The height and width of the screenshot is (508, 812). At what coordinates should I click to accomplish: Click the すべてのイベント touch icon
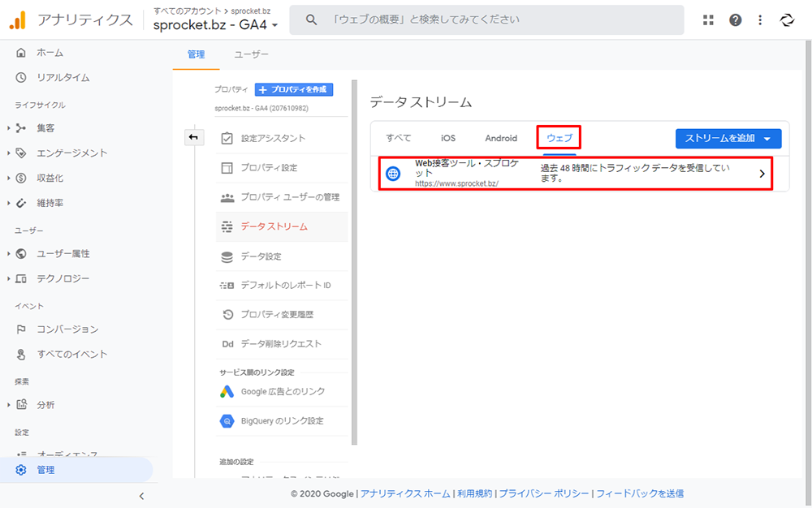pyautogui.click(x=21, y=354)
